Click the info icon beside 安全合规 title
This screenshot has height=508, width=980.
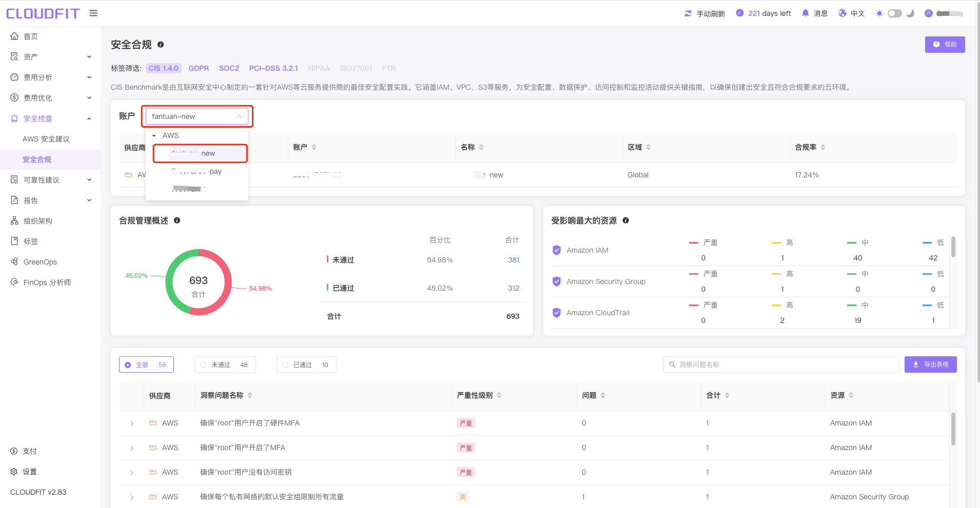pos(161,45)
